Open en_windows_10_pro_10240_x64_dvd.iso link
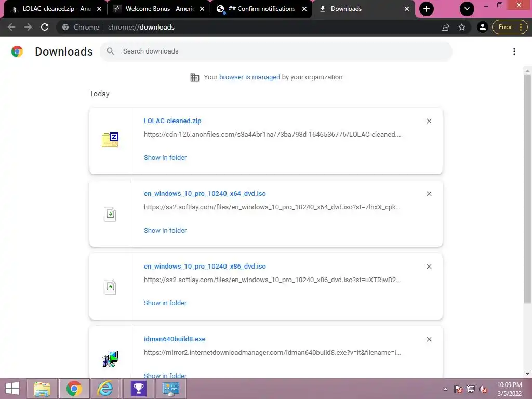The height and width of the screenshot is (399, 532). 205,194
